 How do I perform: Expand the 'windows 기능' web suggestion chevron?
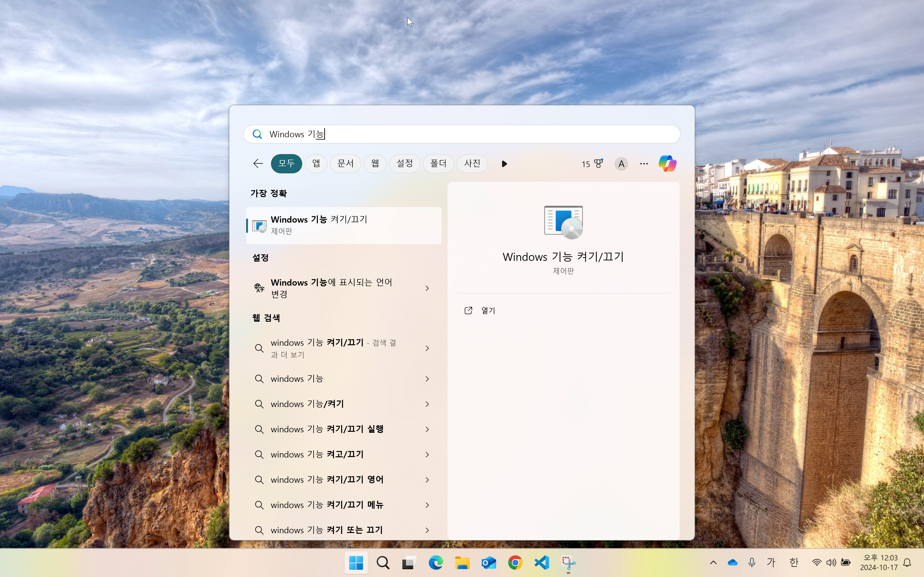[x=427, y=379]
